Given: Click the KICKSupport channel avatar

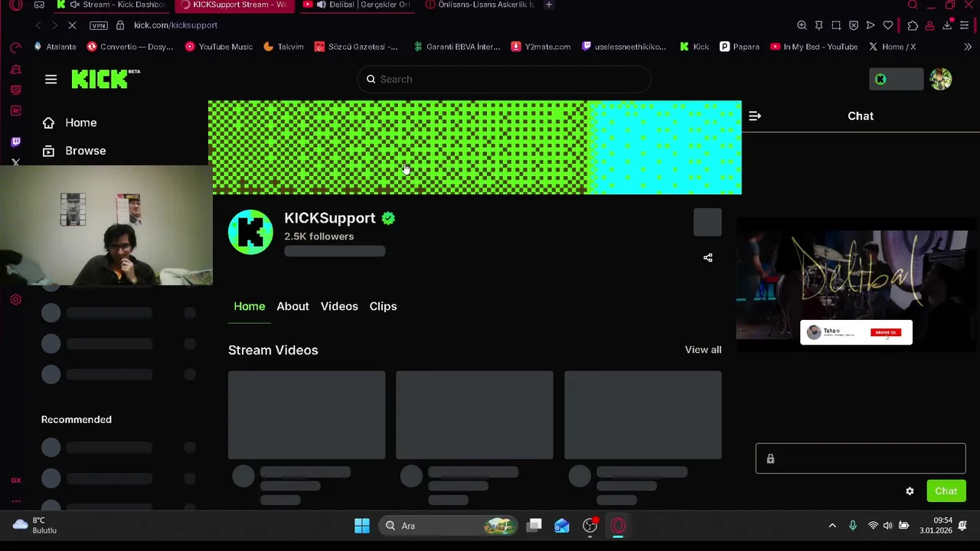Looking at the screenshot, I should pyautogui.click(x=250, y=232).
